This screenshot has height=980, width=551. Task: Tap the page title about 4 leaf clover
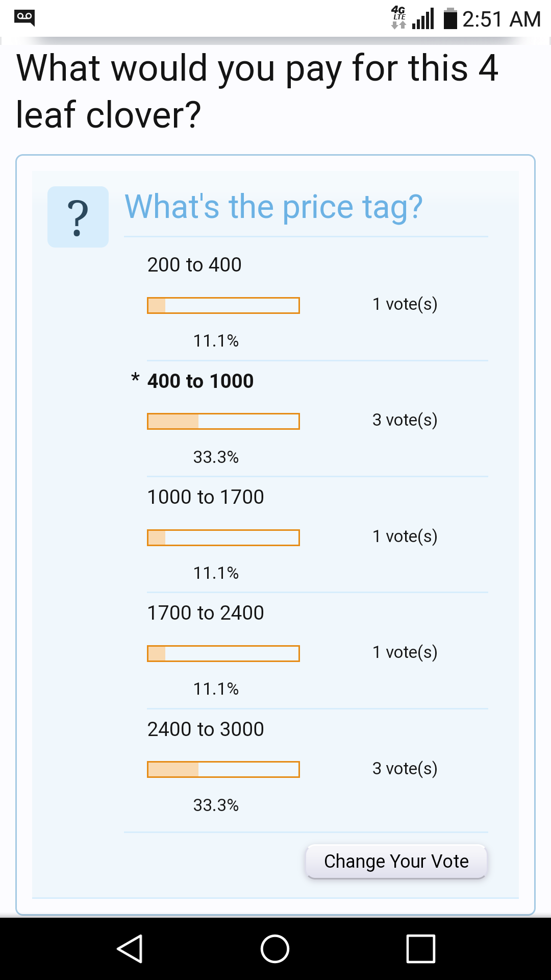pyautogui.click(x=257, y=91)
